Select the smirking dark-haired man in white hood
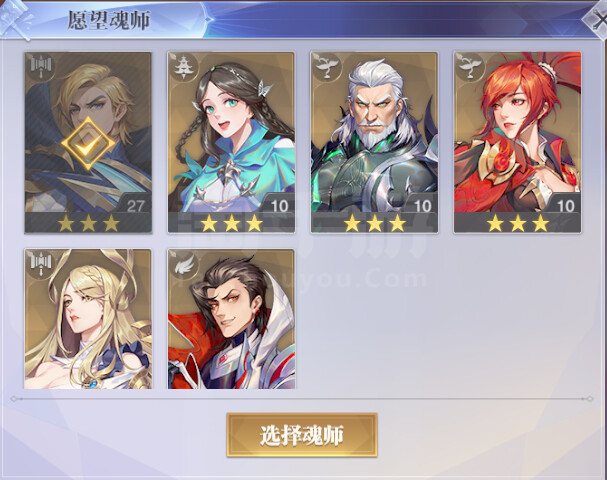The height and width of the screenshot is (480, 607). point(231,319)
